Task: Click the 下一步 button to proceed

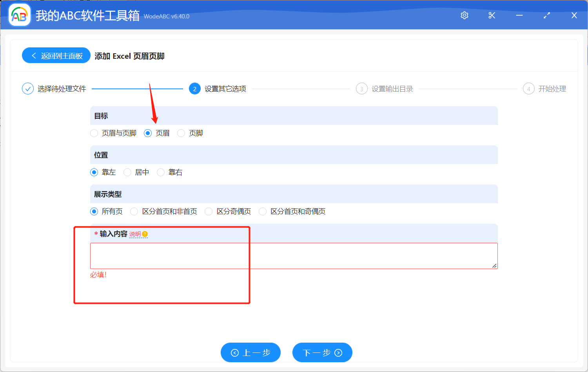Action: [x=322, y=352]
